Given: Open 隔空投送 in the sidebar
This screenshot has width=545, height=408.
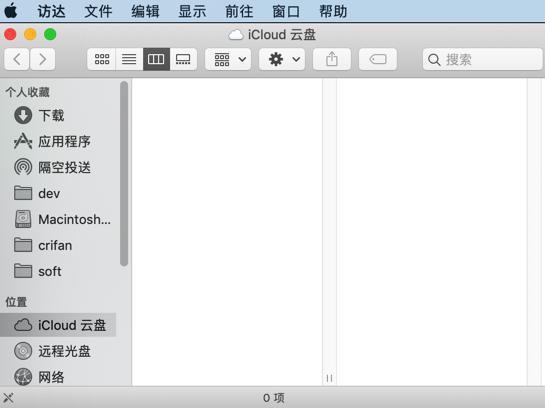Looking at the screenshot, I should point(58,168).
